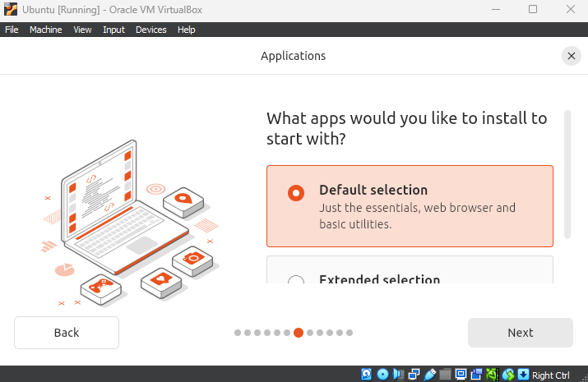Click the keyboard capture arrow icon
Image resolution: width=588 pixels, height=382 pixels.
[x=523, y=375]
